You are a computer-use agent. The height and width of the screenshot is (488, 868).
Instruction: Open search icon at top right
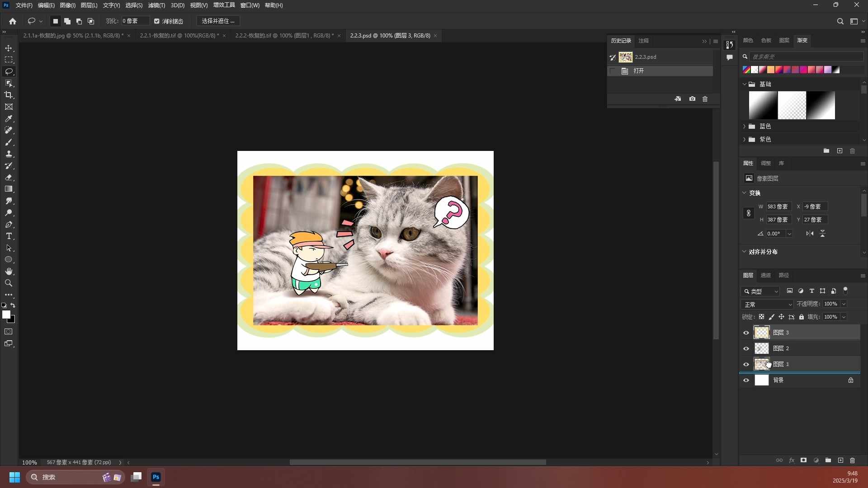pyautogui.click(x=840, y=21)
